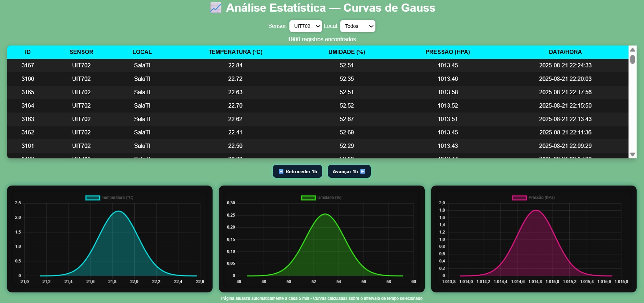This screenshot has width=644, height=303.
Task: Click the table scrollbar up arrow
Action: click(x=632, y=50)
